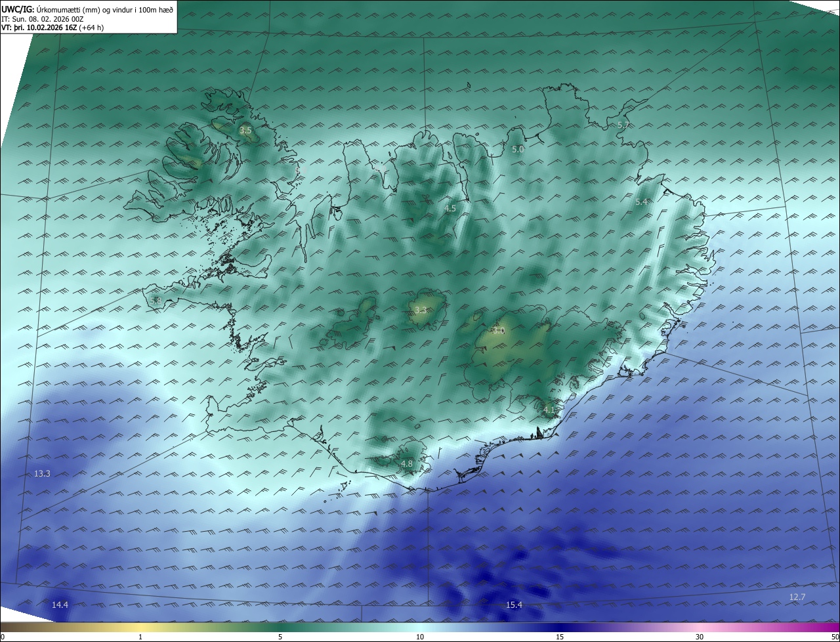Click the 12.7 value label in the southeast corner
This screenshot has height=642, width=840.
(x=797, y=597)
